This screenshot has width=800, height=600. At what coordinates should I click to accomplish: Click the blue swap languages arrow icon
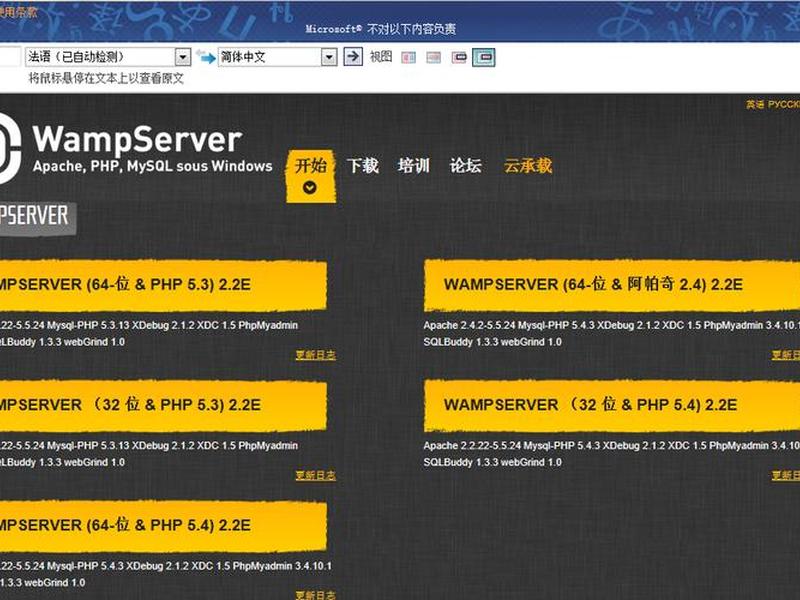(205, 57)
